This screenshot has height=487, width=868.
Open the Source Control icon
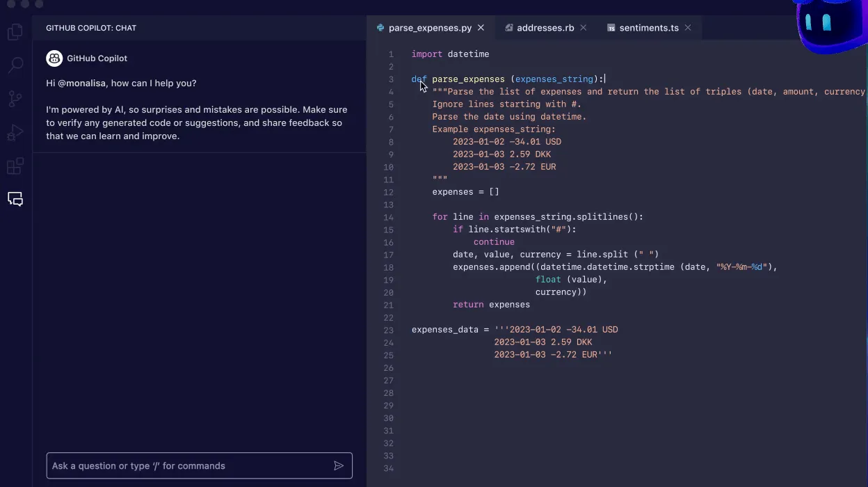point(15,99)
